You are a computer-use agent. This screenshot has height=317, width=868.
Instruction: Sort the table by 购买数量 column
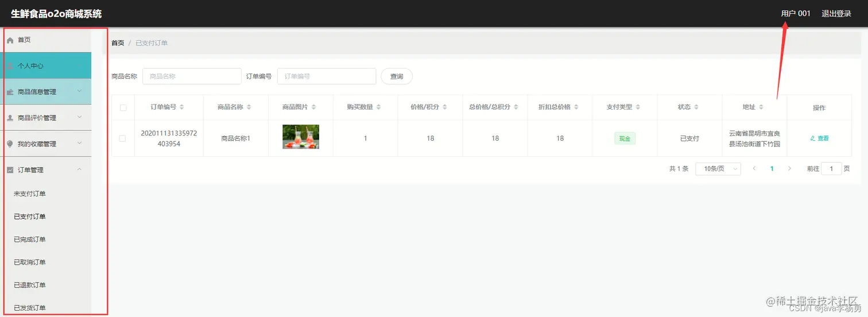pyautogui.click(x=378, y=107)
